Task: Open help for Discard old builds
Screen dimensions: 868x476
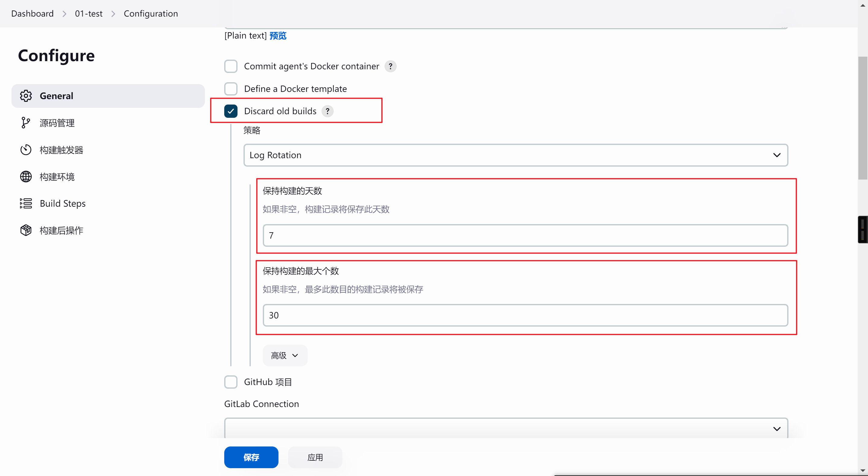Action: (327, 111)
